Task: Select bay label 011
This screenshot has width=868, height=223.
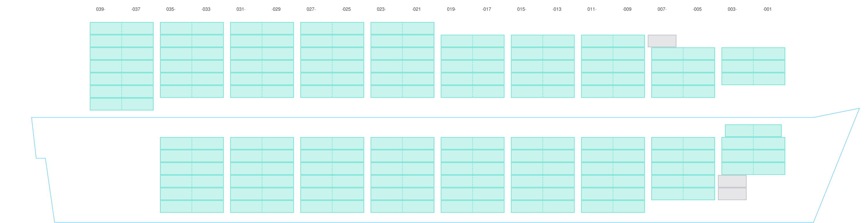Action: pos(592,9)
